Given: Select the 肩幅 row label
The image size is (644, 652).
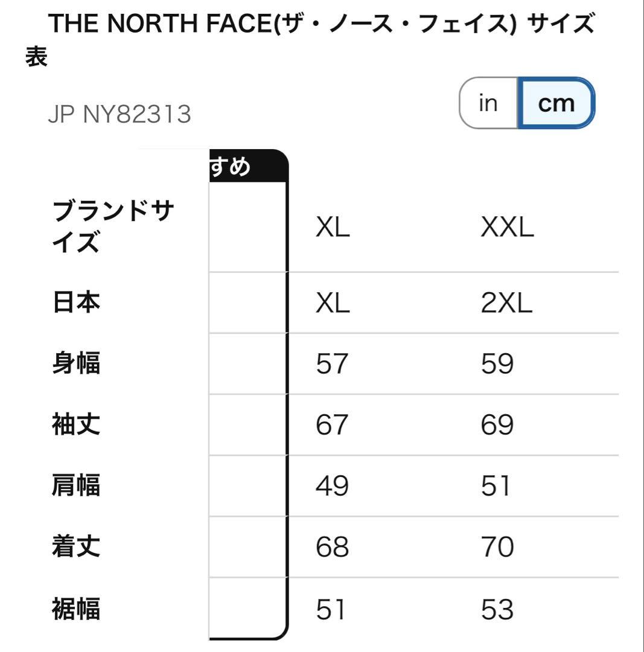Looking at the screenshot, I should tap(76, 485).
